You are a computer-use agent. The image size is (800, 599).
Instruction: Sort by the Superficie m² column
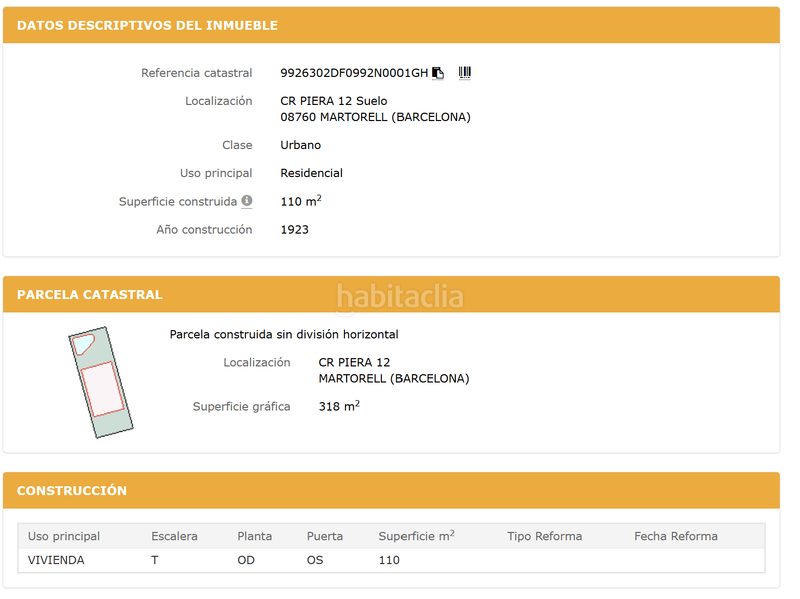(x=416, y=536)
